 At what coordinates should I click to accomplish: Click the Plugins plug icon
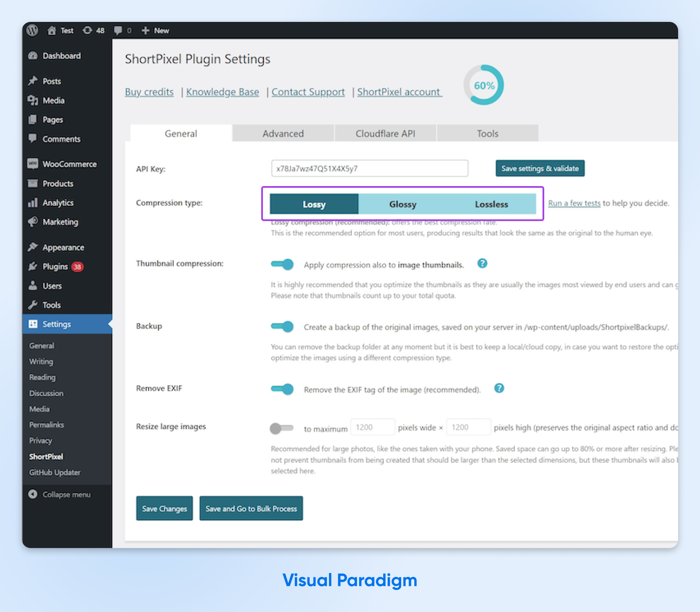click(33, 266)
